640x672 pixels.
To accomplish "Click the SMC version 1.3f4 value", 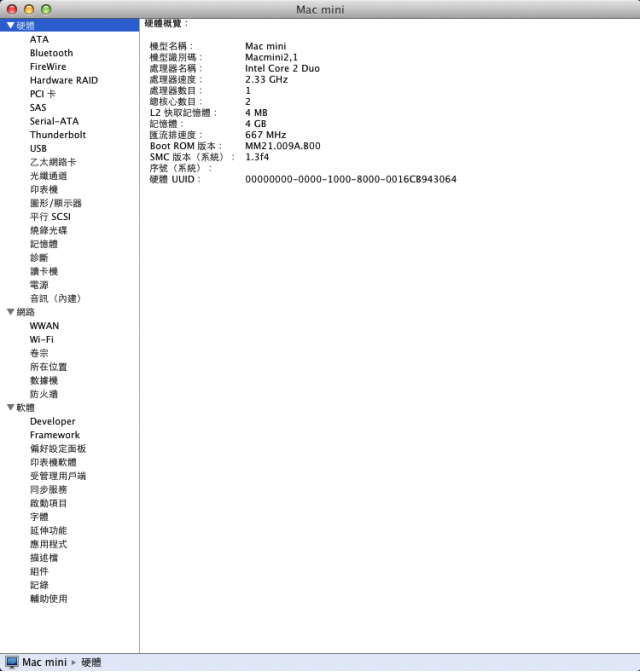I will [x=257, y=157].
